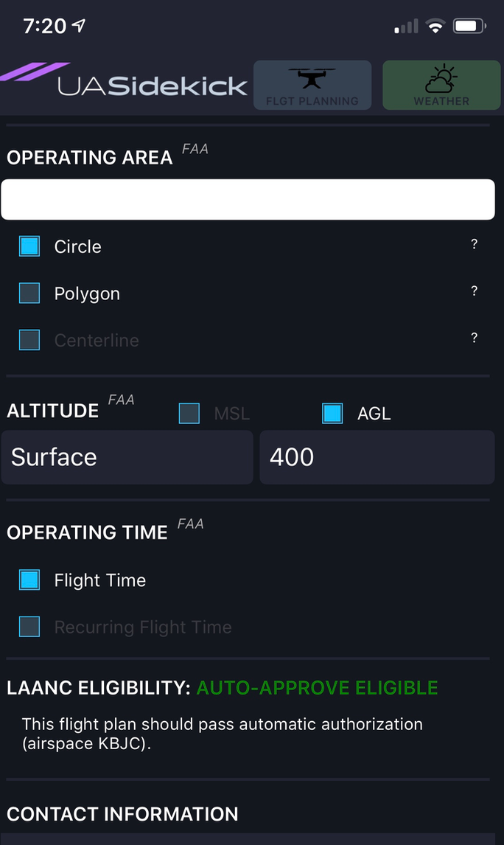
Task: Click the UASidekick logo
Action: tap(125, 85)
